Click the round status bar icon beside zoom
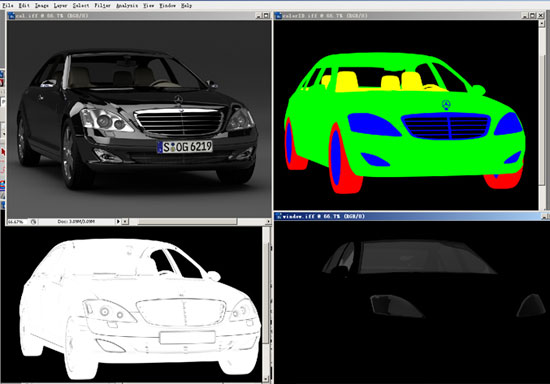Screen dimensions: 550x384 click(33, 222)
